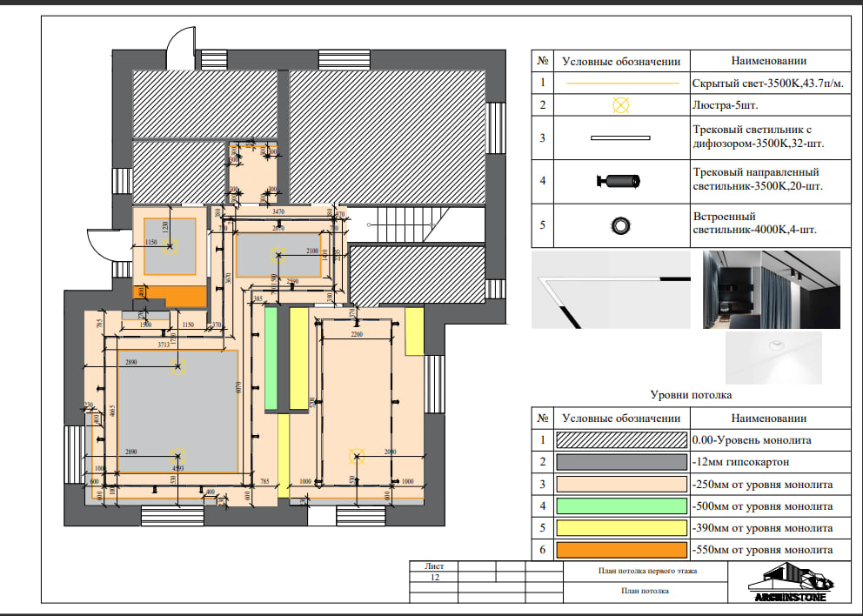Click 'Условные обозначении' header in the lighting legend
This screenshot has height=616, width=863.
pyautogui.click(x=621, y=62)
